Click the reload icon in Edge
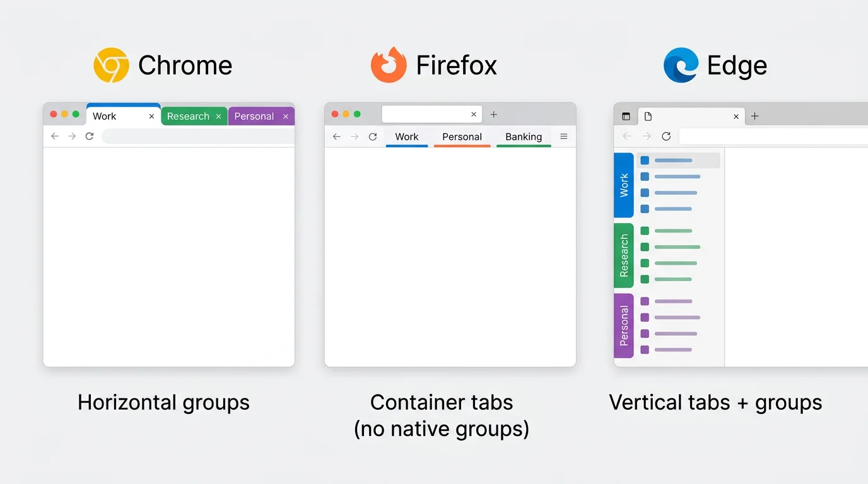868x484 pixels. [x=666, y=135]
